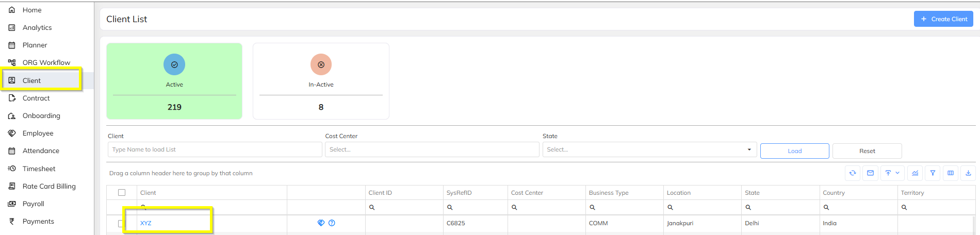The height and width of the screenshot is (235, 980).
Task: Expand the upload arrow dropdown in toolbar
Action: 897,173
